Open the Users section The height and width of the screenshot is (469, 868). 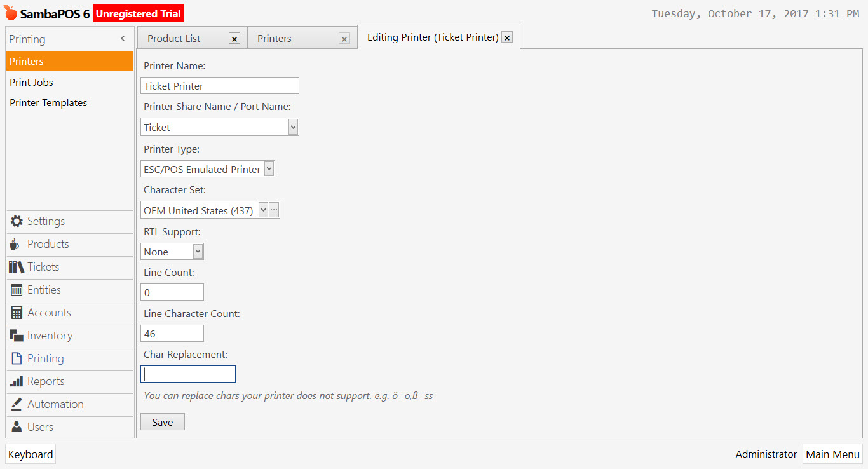[x=40, y=426]
